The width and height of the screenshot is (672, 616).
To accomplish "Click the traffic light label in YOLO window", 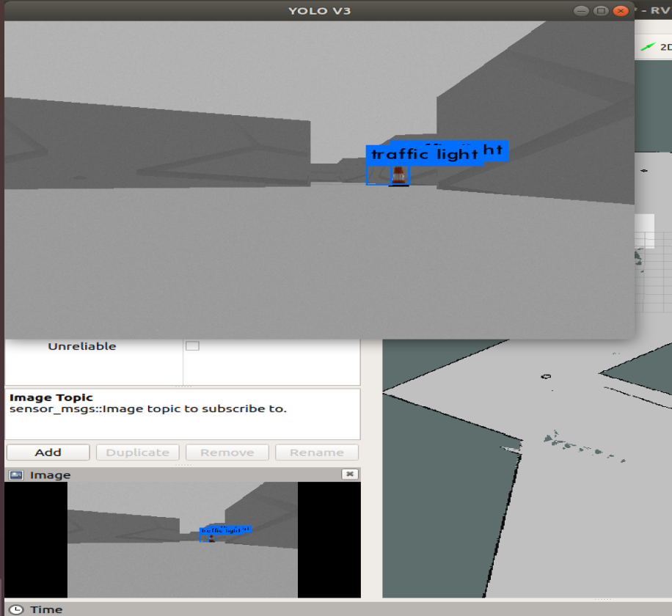I will pos(424,154).
